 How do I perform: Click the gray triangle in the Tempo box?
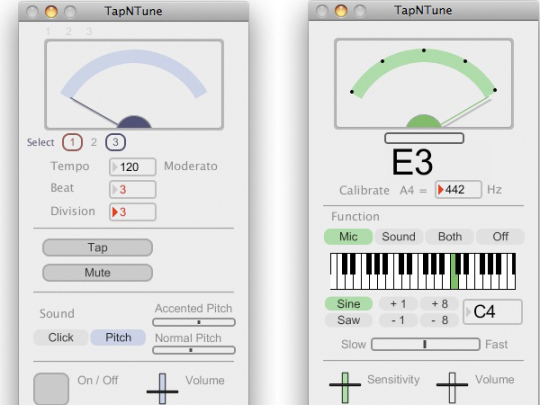coord(115,167)
